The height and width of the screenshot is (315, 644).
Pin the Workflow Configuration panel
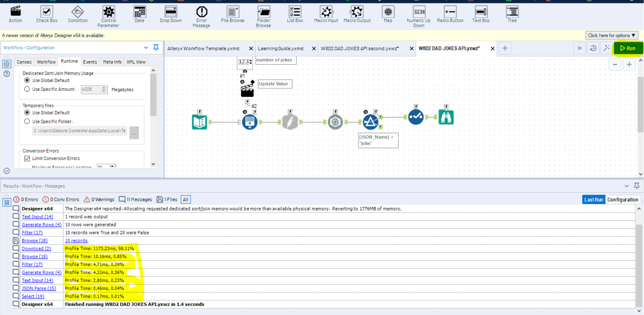pyautogui.click(x=156, y=48)
